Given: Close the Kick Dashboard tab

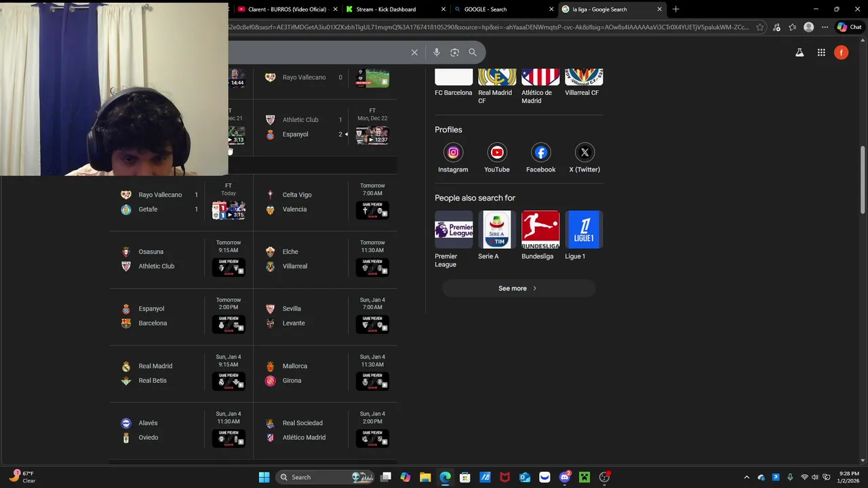Looking at the screenshot, I should tap(443, 9).
